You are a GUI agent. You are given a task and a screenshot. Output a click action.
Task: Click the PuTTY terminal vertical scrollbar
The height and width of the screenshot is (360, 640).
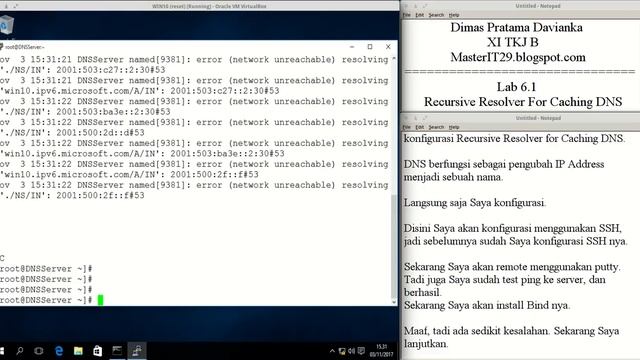pos(394,180)
